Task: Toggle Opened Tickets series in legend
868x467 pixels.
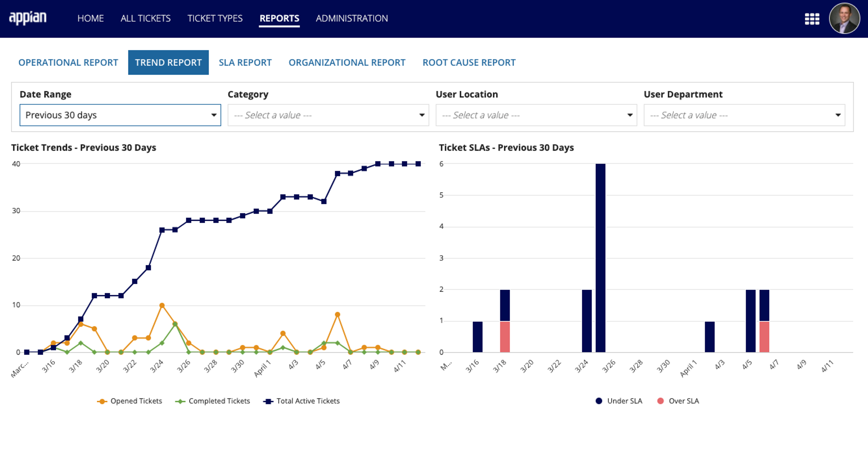Action: (x=130, y=401)
